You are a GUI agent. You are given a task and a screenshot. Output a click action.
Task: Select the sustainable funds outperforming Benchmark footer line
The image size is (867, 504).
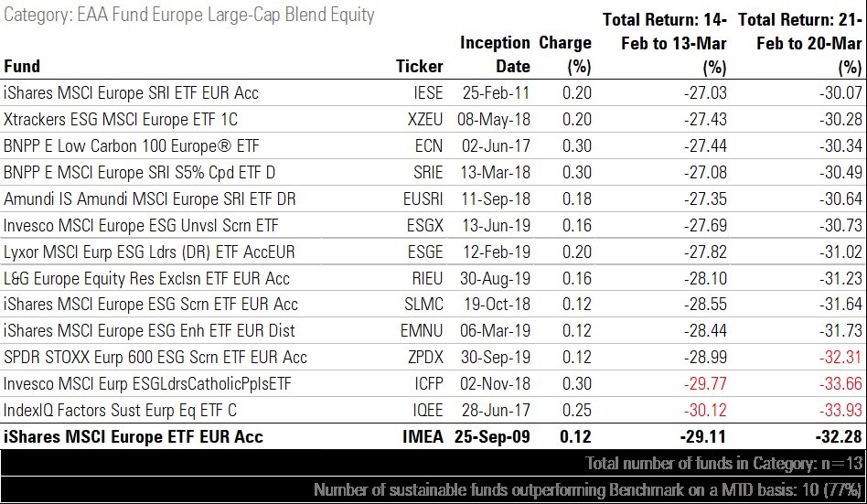tap(588, 489)
